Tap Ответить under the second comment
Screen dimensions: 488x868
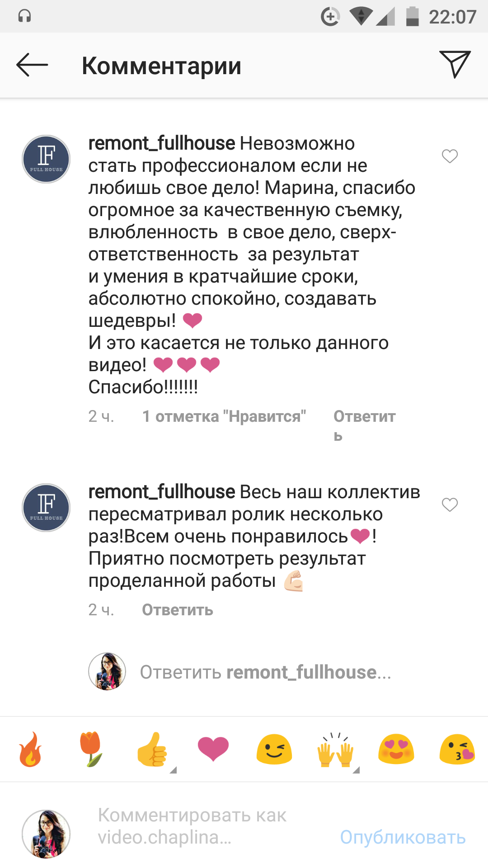(x=178, y=610)
